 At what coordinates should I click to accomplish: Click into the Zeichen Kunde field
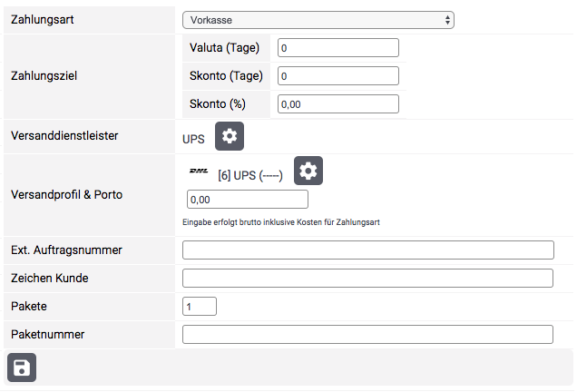(367, 279)
